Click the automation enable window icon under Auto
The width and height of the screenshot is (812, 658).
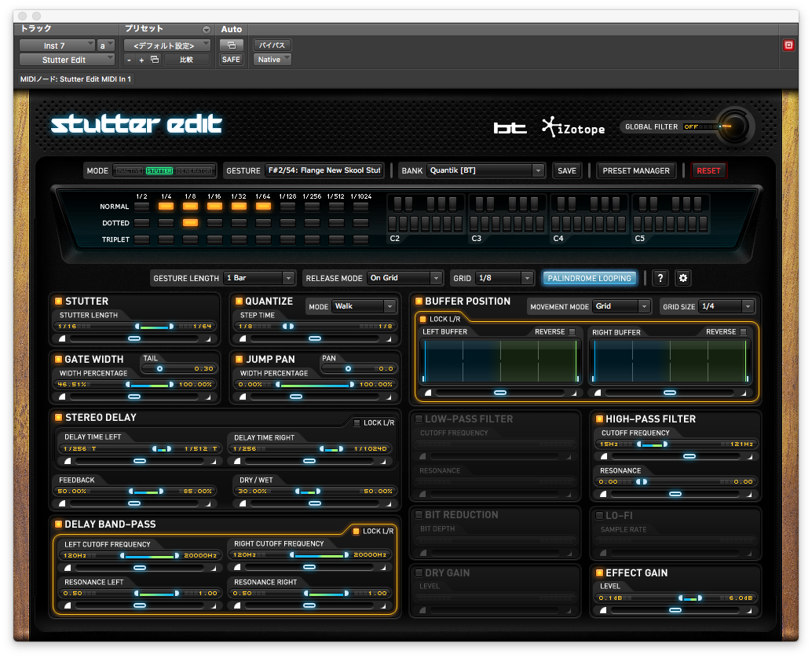(231, 45)
